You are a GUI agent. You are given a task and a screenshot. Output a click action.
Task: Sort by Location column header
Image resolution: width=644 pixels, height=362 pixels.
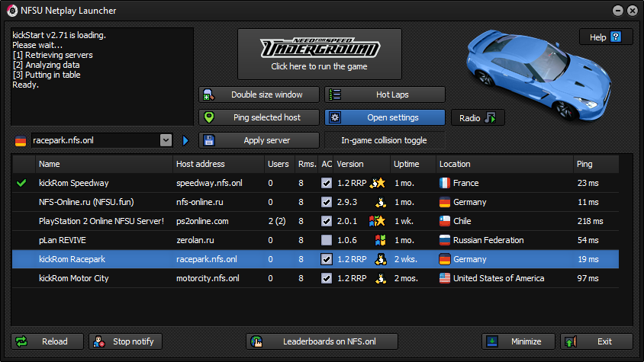pos(505,164)
